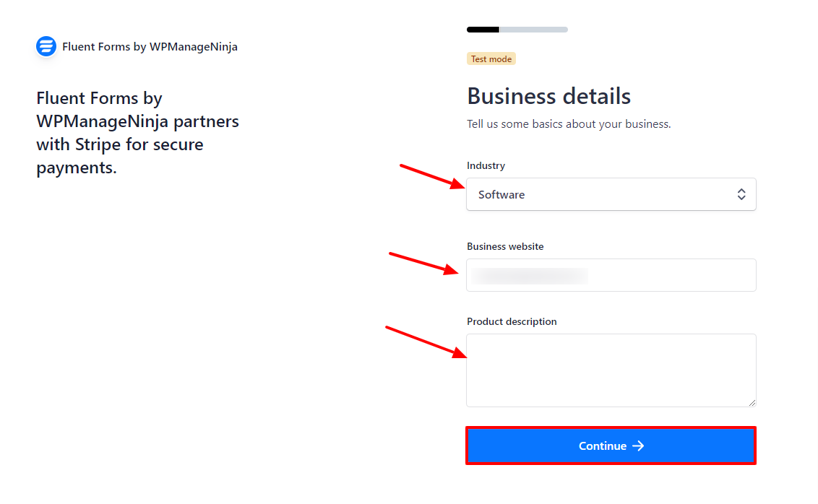Click inside the Product description textarea

611,370
